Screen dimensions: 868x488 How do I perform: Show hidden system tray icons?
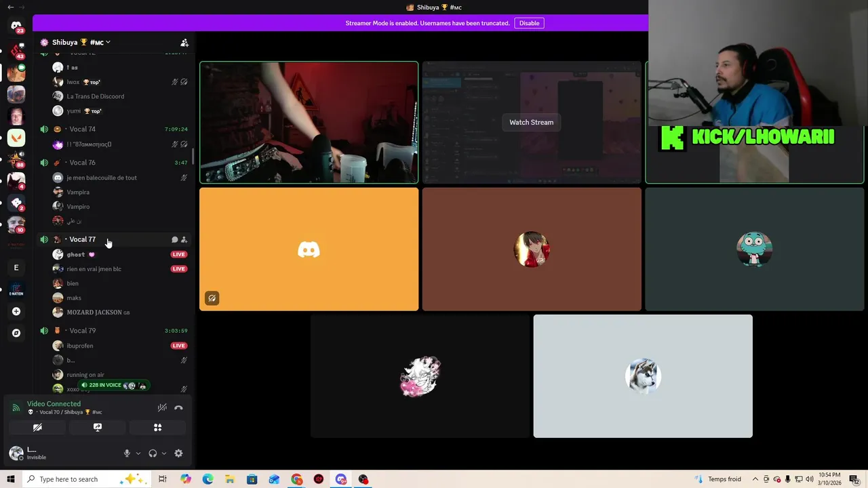point(755,479)
